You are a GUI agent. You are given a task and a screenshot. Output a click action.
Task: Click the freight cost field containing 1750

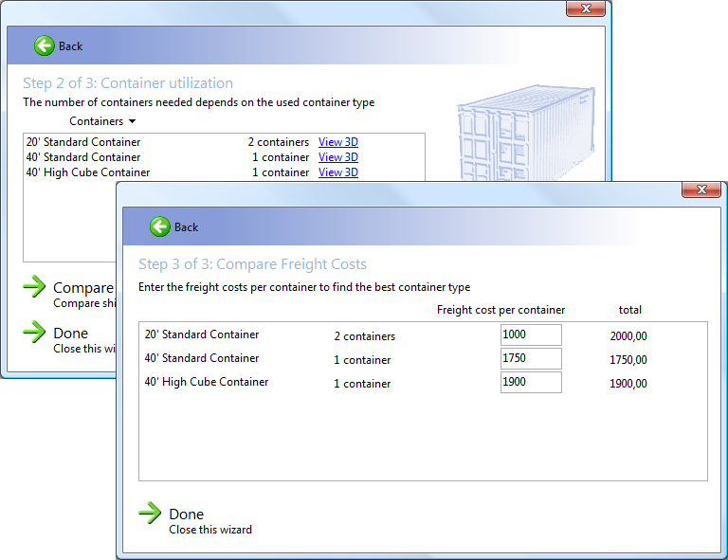(x=530, y=358)
